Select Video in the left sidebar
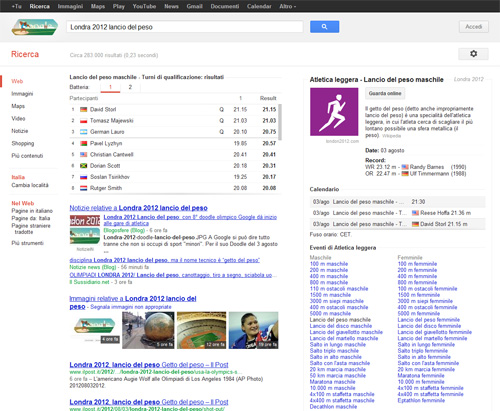The width and height of the screenshot is (500, 411). (18, 118)
